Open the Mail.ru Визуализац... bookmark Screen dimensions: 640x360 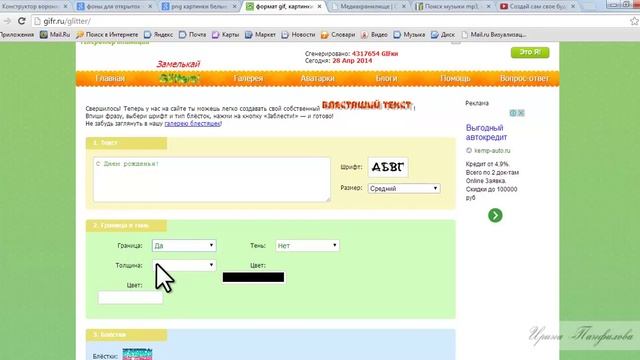494,35
